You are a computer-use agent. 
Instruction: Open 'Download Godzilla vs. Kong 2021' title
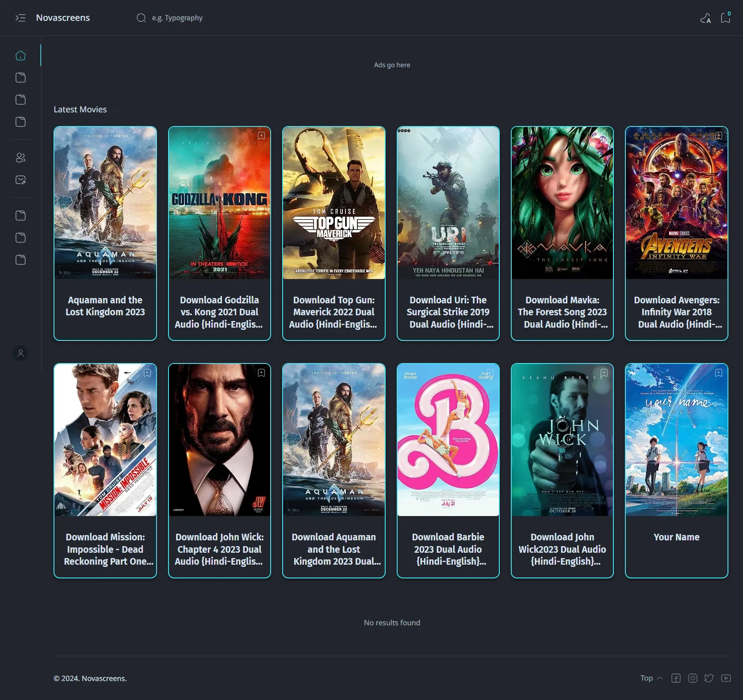point(219,312)
